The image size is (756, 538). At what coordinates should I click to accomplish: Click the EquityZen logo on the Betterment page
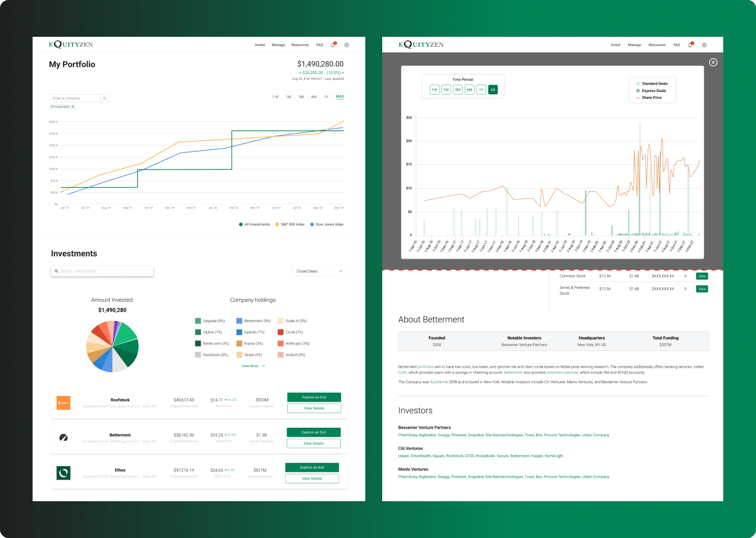421,44
